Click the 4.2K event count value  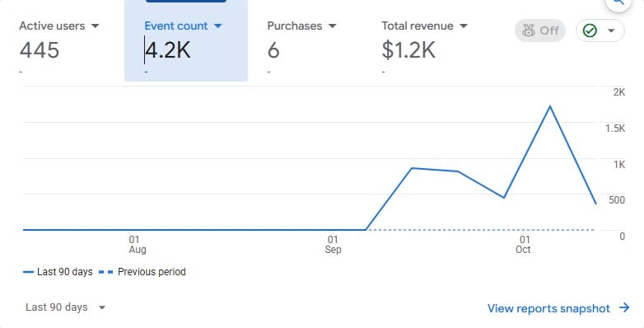point(168,50)
